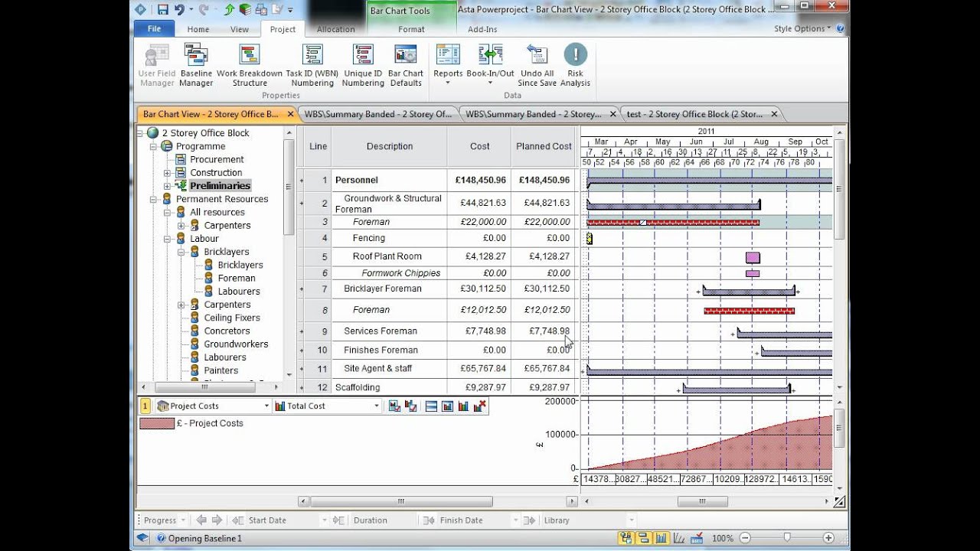Toggle the project view panel status bar button
The image size is (980, 551).
pyautogui.click(x=627, y=539)
